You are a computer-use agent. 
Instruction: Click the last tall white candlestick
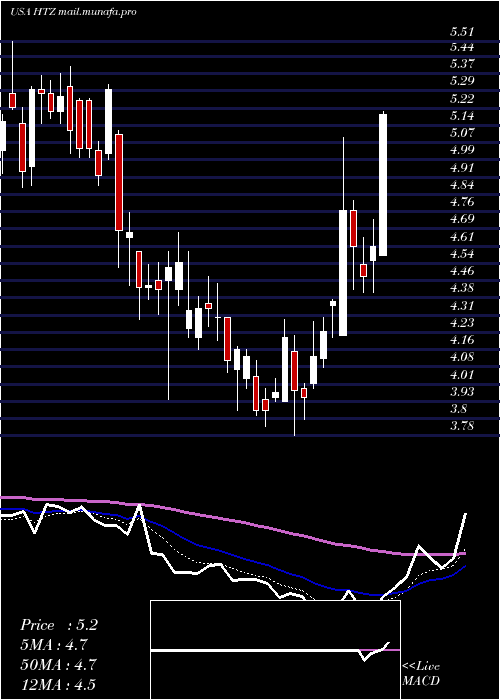click(383, 185)
